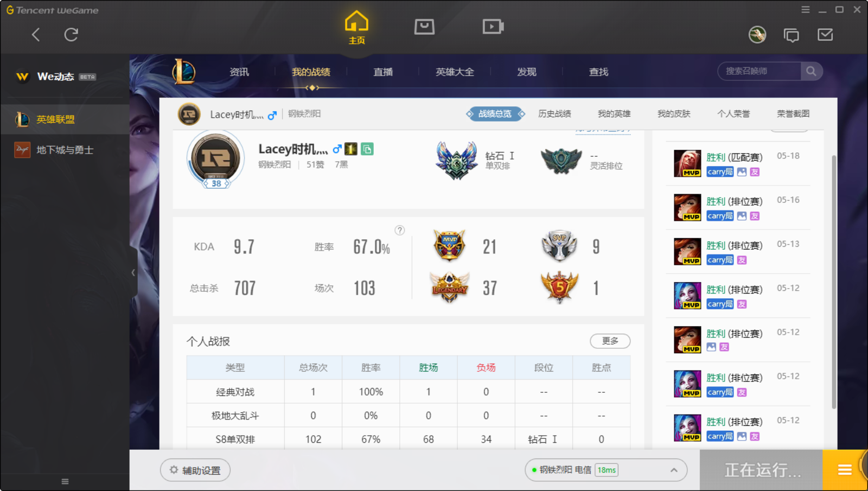The width and height of the screenshot is (868, 491).
Task: Open the mail inbox icon
Action: pos(825,35)
